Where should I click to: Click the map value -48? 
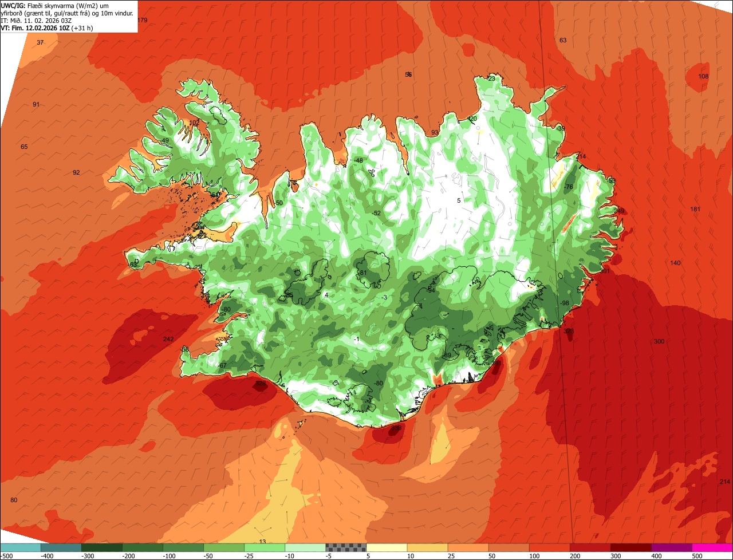point(358,160)
